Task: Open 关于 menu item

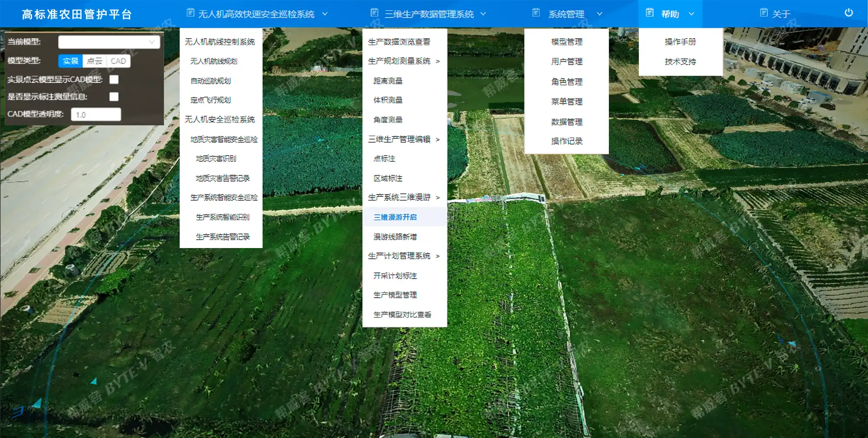Action: pyautogui.click(x=781, y=14)
